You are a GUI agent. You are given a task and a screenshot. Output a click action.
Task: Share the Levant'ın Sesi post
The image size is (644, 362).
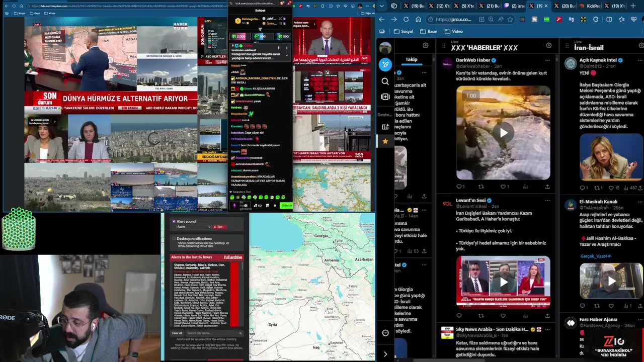coord(547,316)
